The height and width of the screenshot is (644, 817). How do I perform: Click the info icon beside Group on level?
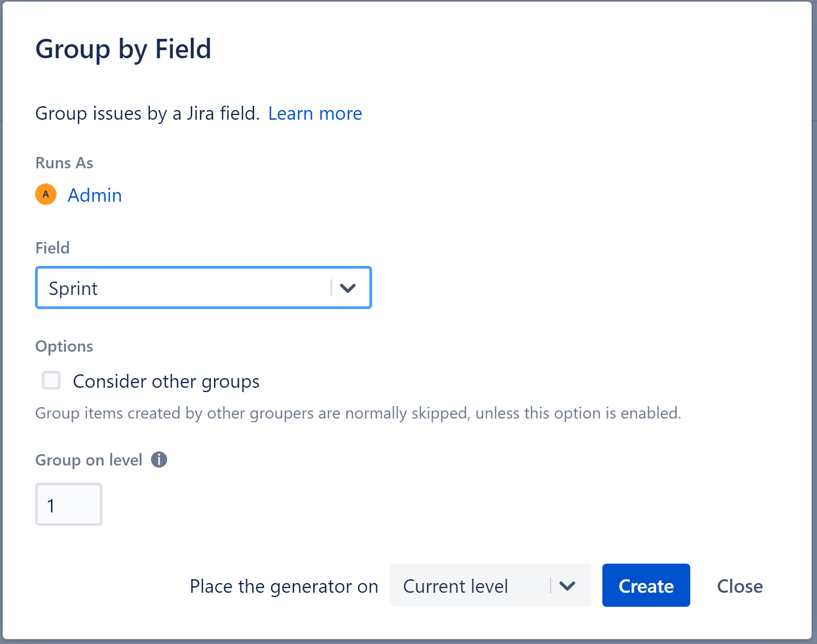[159, 460]
